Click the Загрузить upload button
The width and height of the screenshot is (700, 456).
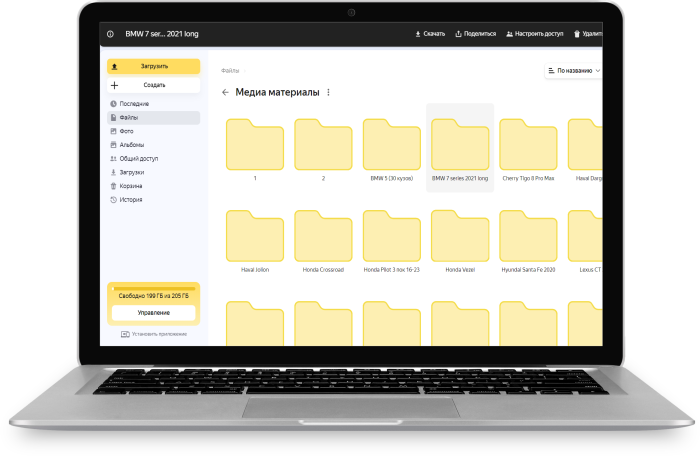(x=153, y=66)
